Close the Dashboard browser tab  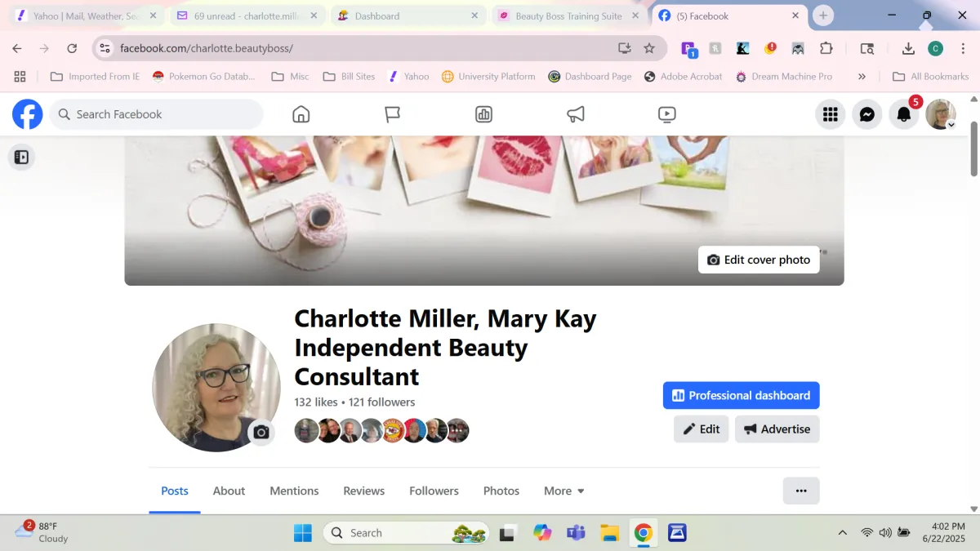tap(474, 16)
